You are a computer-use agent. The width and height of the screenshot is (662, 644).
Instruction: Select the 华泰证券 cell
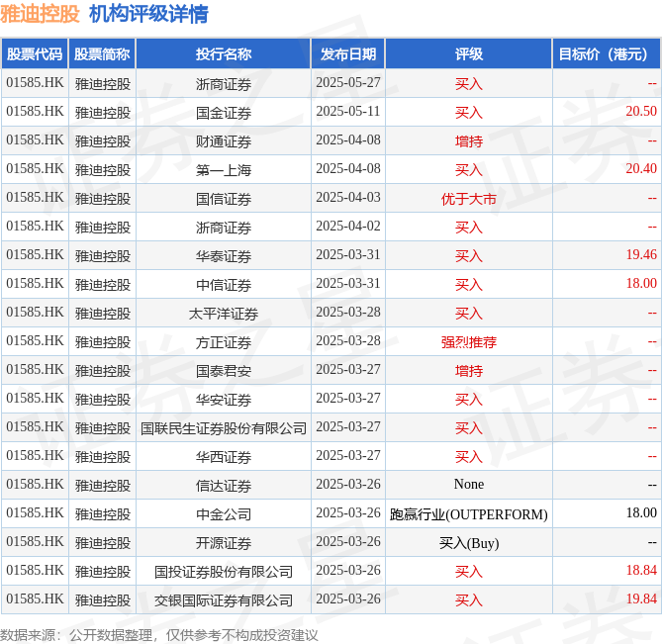(224, 256)
